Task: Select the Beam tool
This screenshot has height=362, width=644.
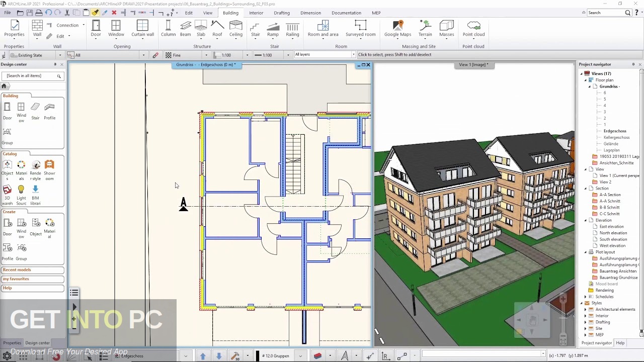Action: point(185,29)
